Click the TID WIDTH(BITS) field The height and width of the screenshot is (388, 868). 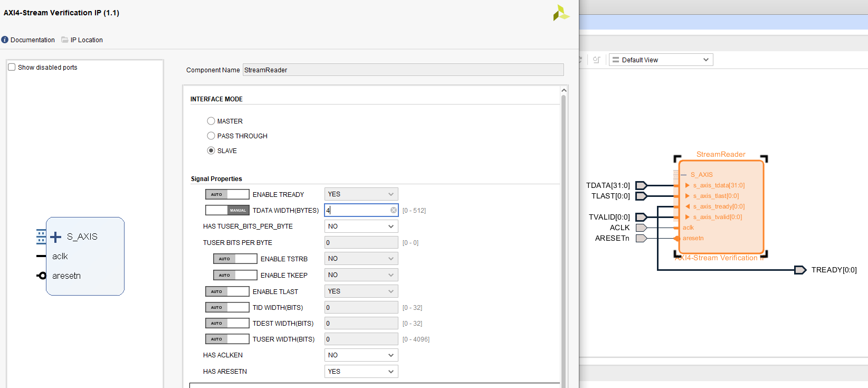tap(361, 307)
